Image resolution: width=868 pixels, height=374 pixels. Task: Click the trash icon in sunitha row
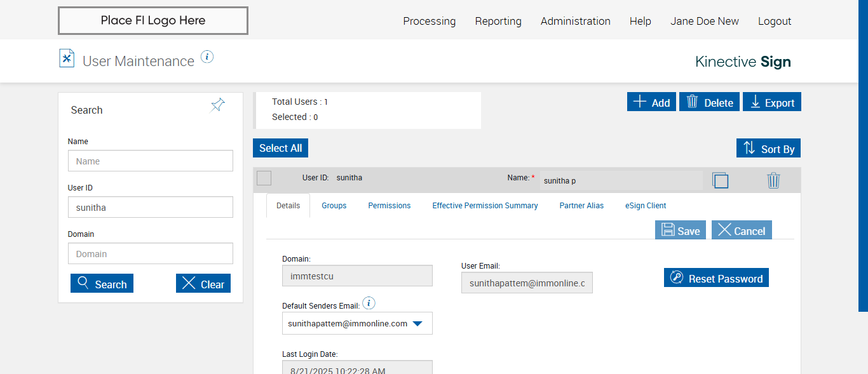(x=773, y=180)
